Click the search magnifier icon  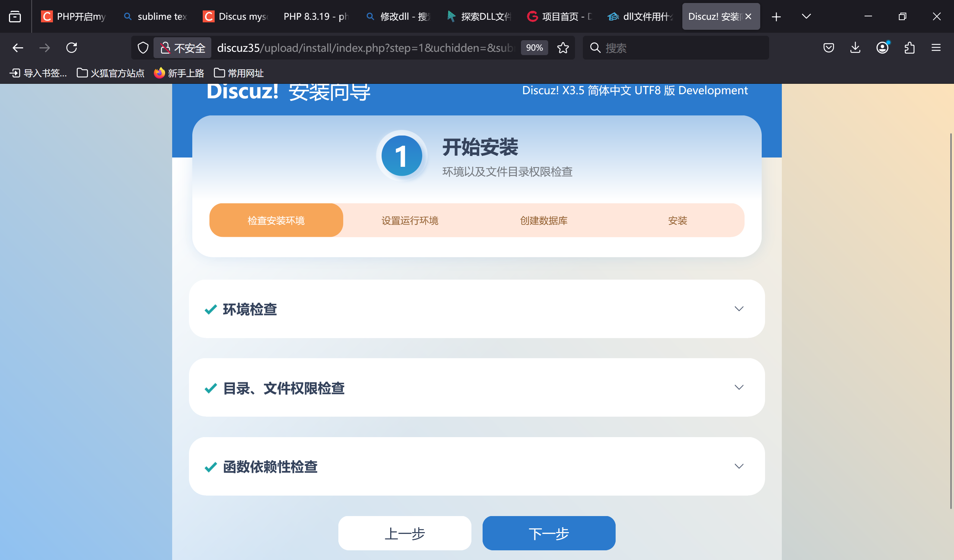coord(595,48)
